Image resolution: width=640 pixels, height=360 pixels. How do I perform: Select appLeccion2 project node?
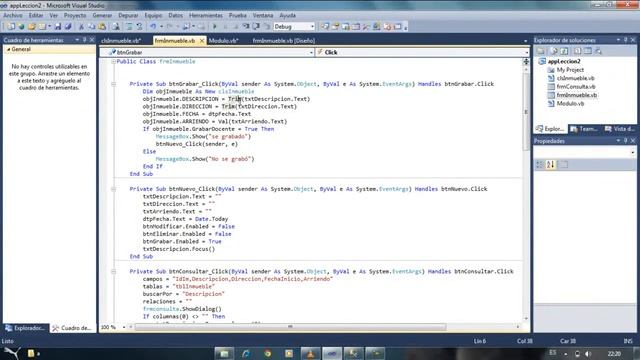point(564,61)
